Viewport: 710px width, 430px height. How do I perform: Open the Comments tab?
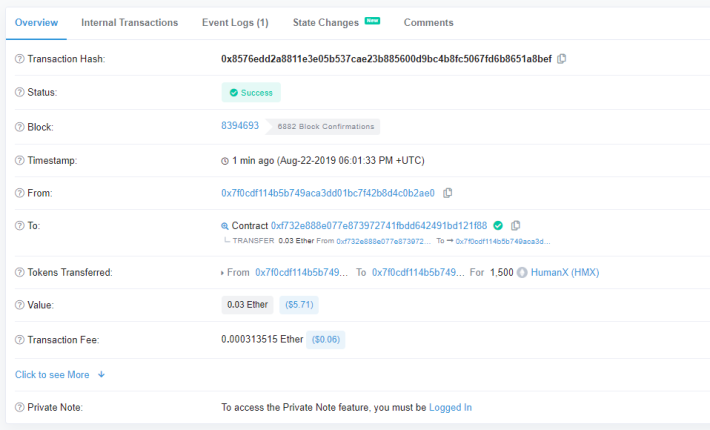pyautogui.click(x=428, y=23)
